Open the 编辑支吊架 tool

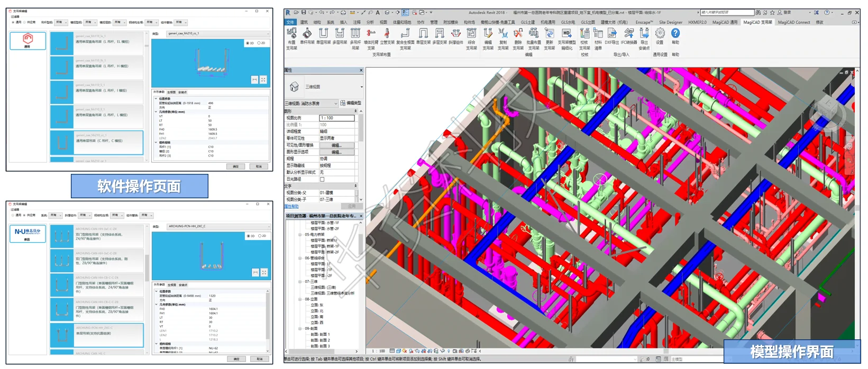point(488,34)
